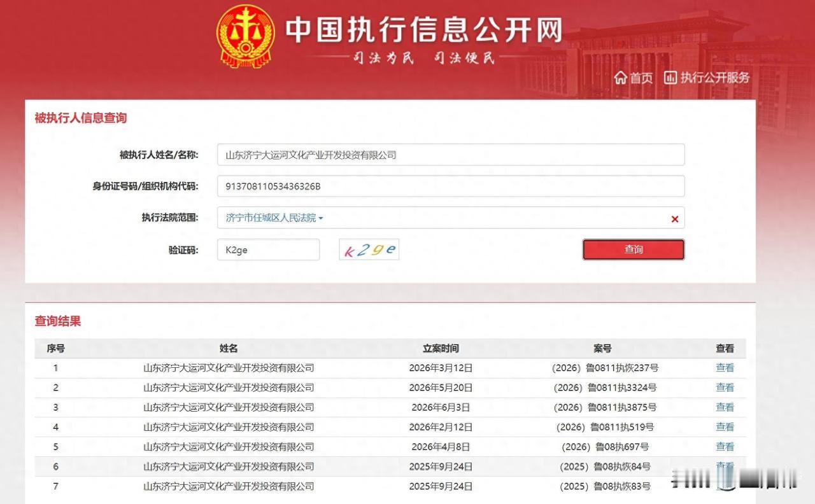
Task: Click the 验证码 input field
Action: pyautogui.click(x=268, y=249)
